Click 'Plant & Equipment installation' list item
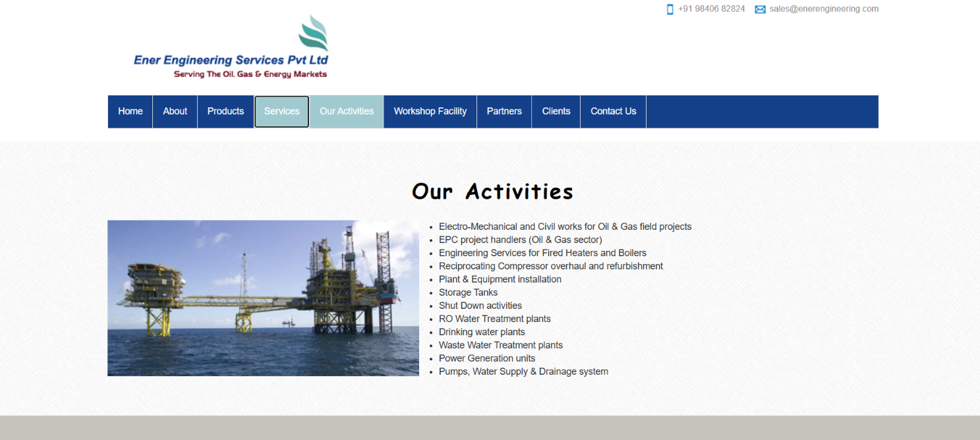980x440 pixels. 500,279
